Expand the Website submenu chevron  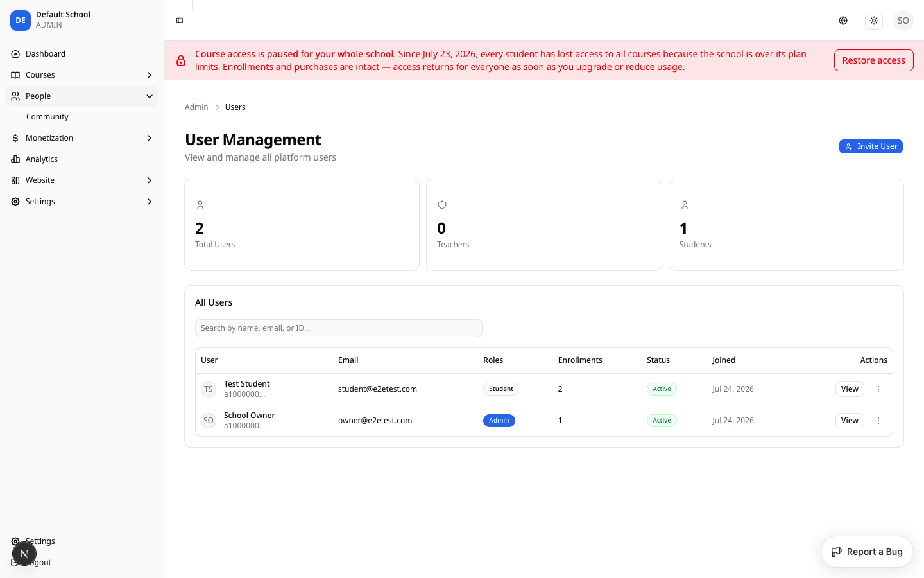pyautogui.click(x=150, y=180)
